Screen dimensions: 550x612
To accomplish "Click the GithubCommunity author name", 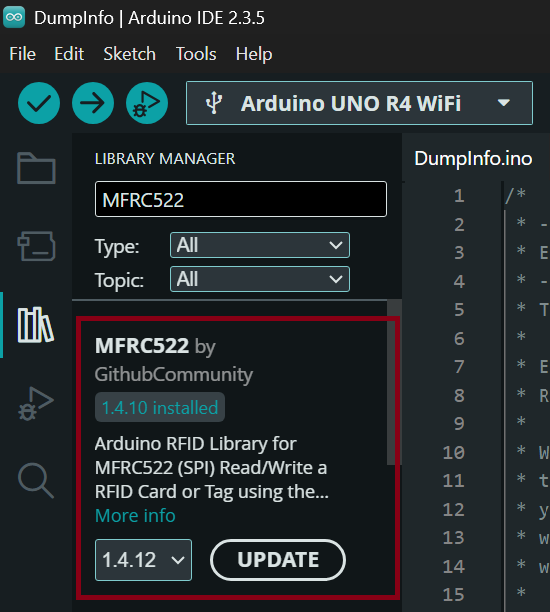I will click(174, 375).
